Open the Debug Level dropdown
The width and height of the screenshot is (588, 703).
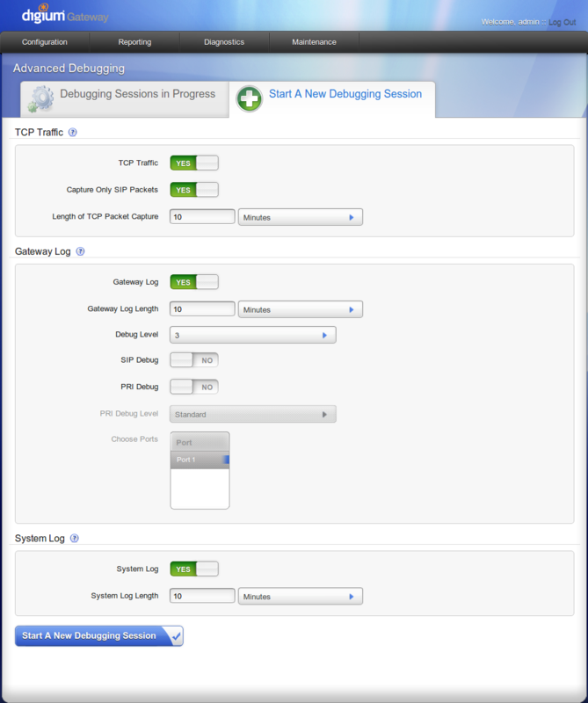coord(253,336)
